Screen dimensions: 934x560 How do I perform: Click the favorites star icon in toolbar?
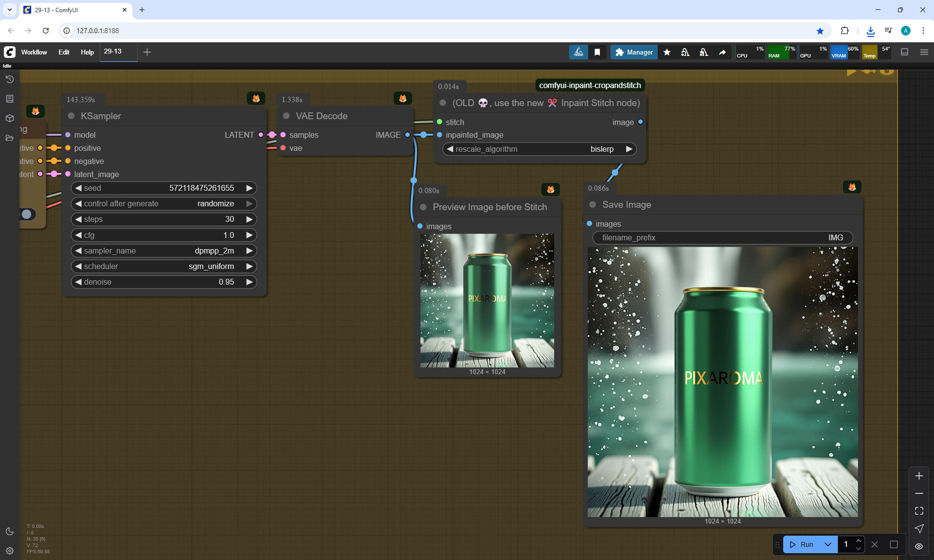click(x=667, y=52)
